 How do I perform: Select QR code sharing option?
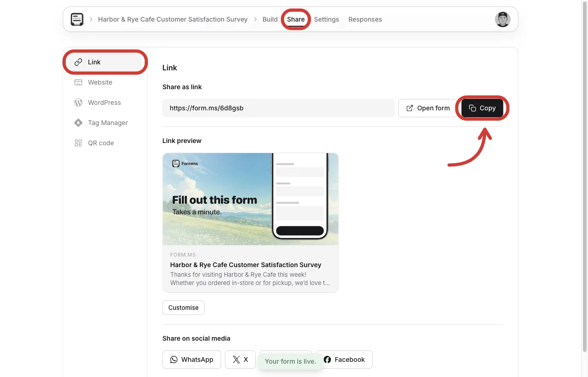[x=105, y=143]
